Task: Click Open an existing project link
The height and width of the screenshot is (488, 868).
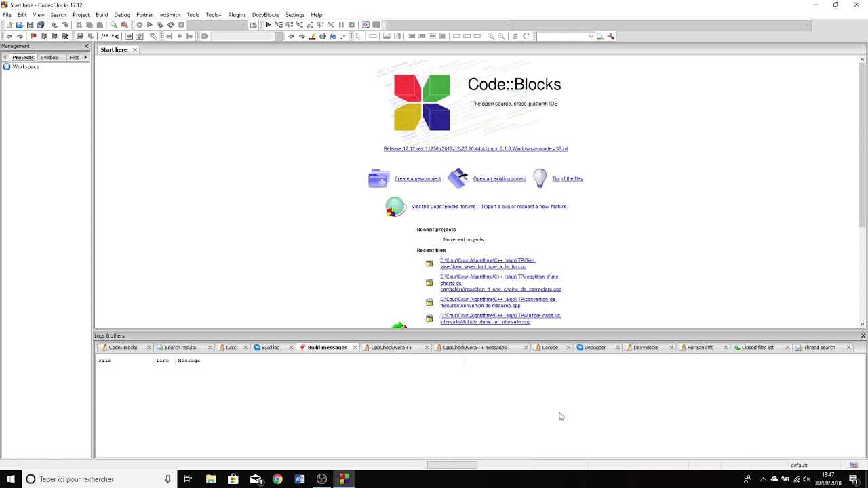Action: coord(500,179)
